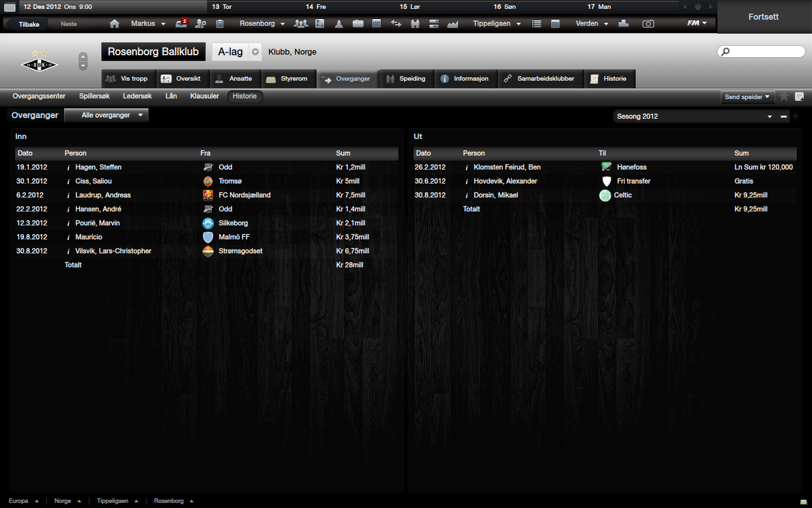Screen dimensions: 812x508
Task: Open the FM main menu dropdown
Action: click(x=697, y=23)
